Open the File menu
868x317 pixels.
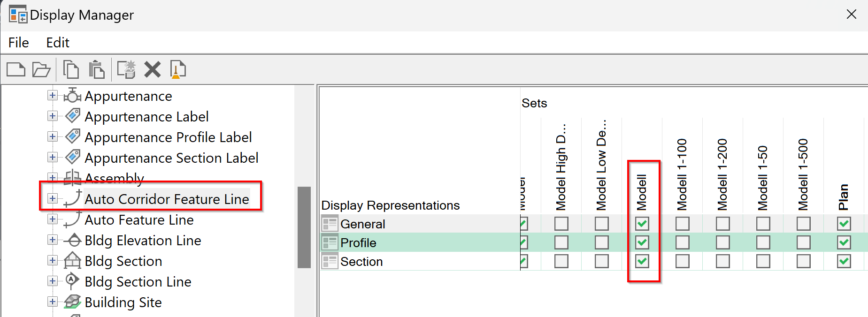tap(19, 43)
